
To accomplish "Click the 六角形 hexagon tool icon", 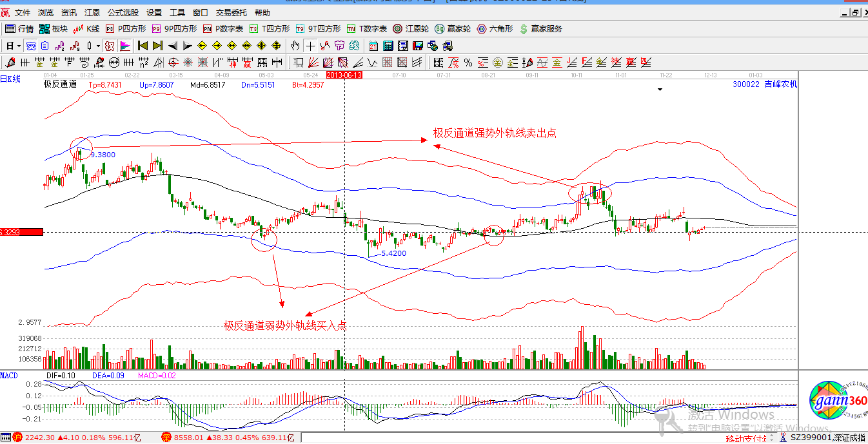I will pyautogui.click(x=495, y=29).
